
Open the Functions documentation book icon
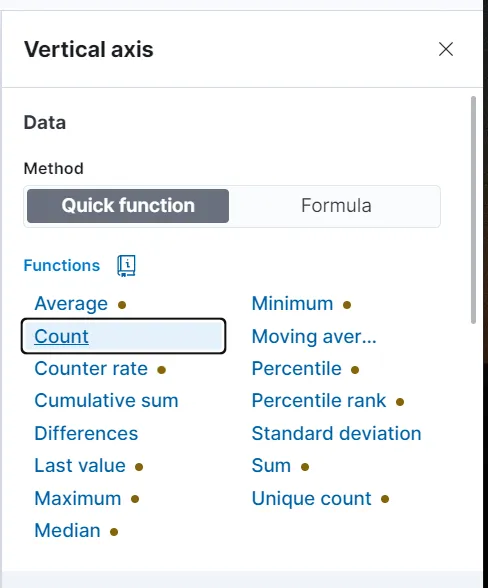126,266
